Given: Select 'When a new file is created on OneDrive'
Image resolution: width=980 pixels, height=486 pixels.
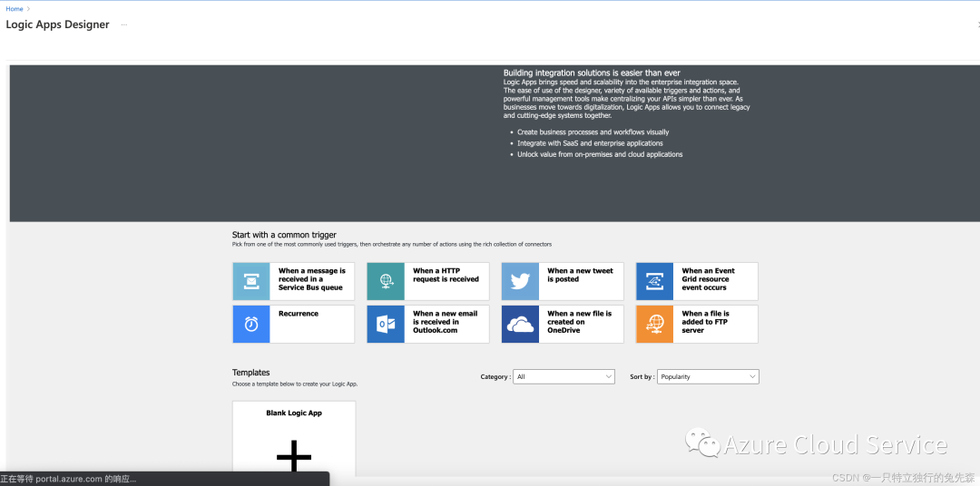Looking at the screenshot, I should pyautogui.click(x=563, y=325).
